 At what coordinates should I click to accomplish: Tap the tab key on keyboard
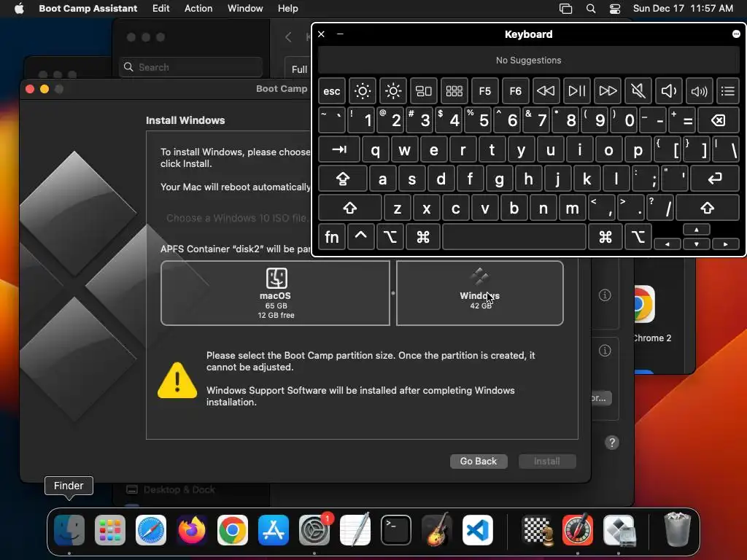338,149
